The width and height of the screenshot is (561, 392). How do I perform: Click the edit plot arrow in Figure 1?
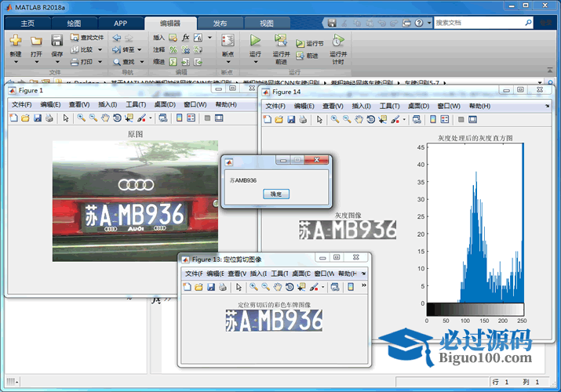pos(66,118)
